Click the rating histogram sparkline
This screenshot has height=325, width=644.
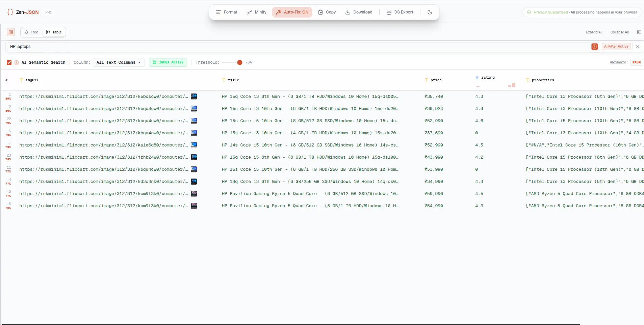(495, 85)
